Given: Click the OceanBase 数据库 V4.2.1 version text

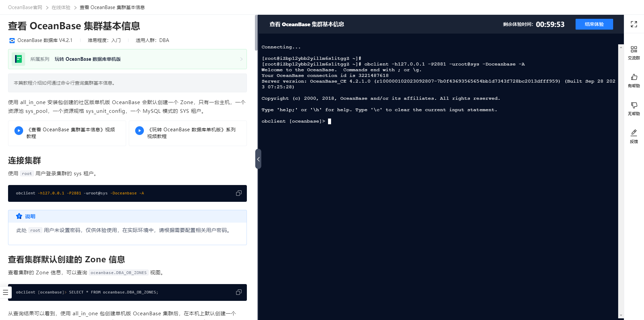Looking at the screenshot, I should click(45, 40).
